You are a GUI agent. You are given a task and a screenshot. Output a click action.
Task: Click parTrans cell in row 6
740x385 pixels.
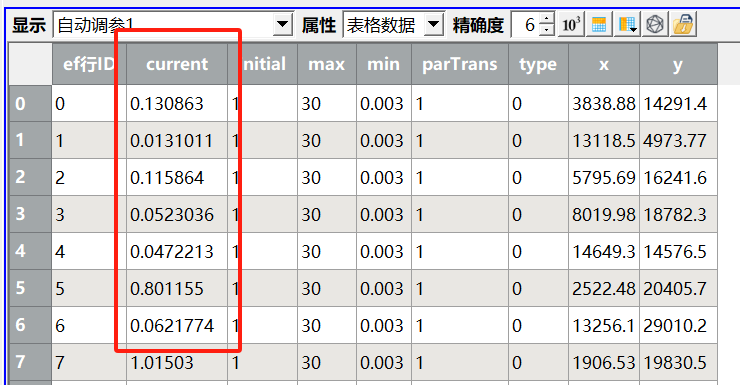[x=460, y=326]
